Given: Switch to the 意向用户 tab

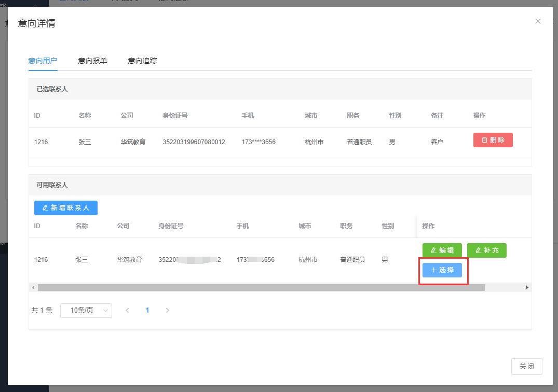Looking at the screenshot, I should (43, 61).
